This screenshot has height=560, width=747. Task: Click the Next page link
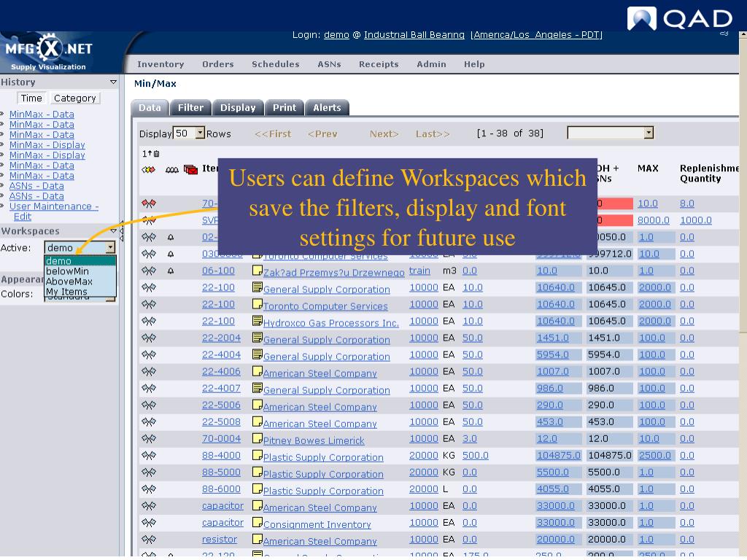pos(384,134)
